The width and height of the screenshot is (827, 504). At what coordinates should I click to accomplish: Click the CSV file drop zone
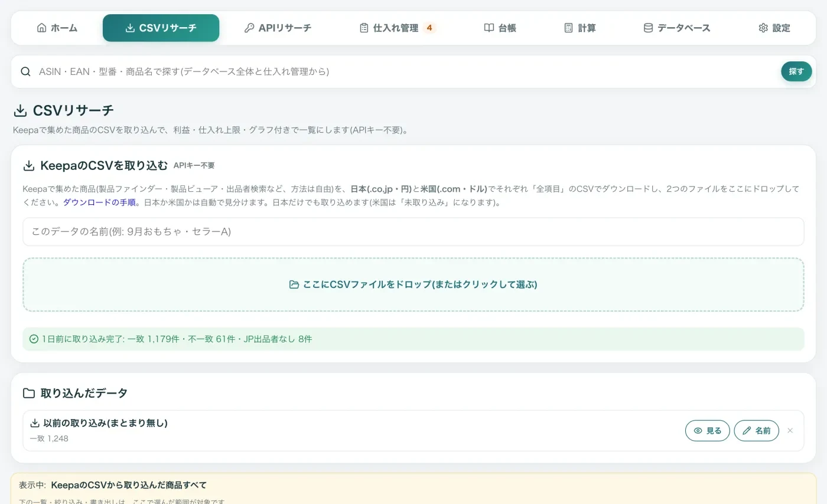413,284
